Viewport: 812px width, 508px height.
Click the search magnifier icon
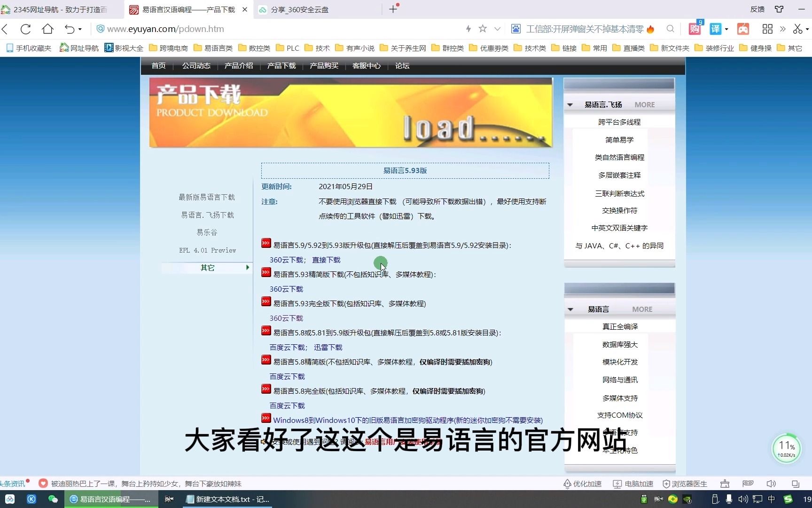tap(670, 29)
